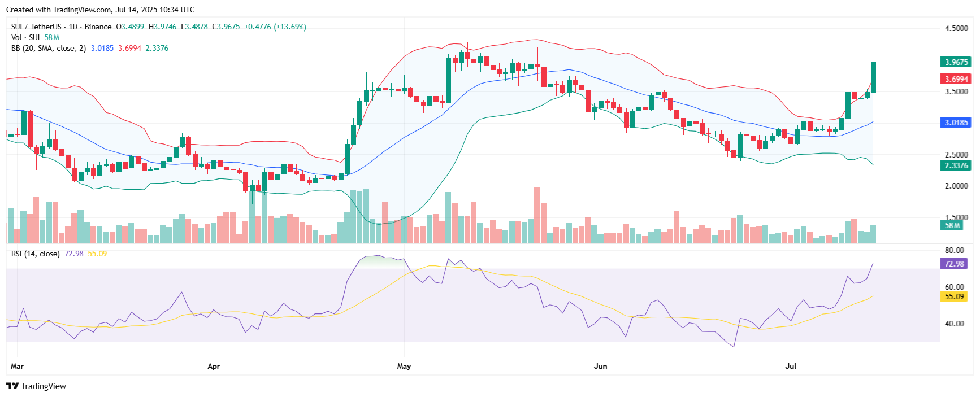Click the high value H3.9746
Screen dimensions: 980x397
coord(163,27)
